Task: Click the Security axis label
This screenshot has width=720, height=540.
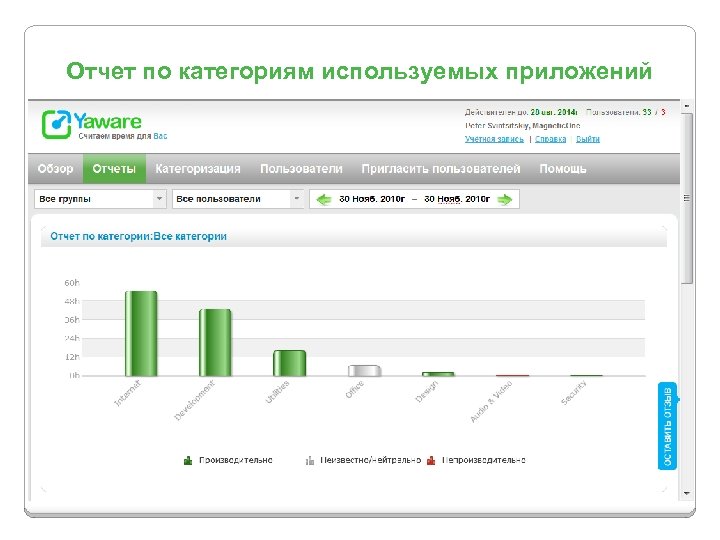Action: (574, 393)
